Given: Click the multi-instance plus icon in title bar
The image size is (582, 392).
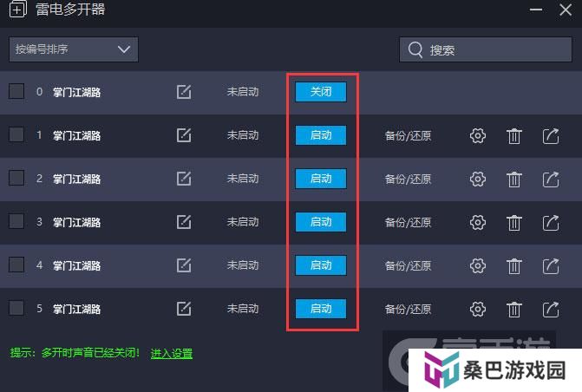Looking at the screenshot, I should (x=17, y=10).
